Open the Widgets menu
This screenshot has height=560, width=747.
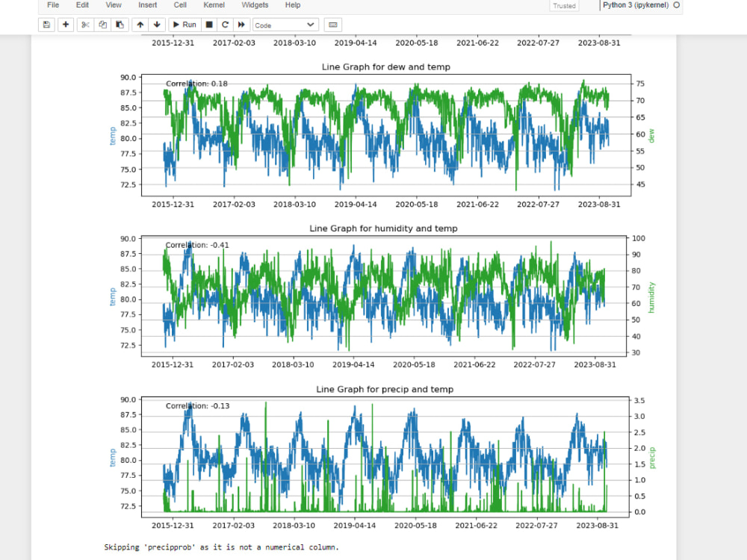click(255, 5)
